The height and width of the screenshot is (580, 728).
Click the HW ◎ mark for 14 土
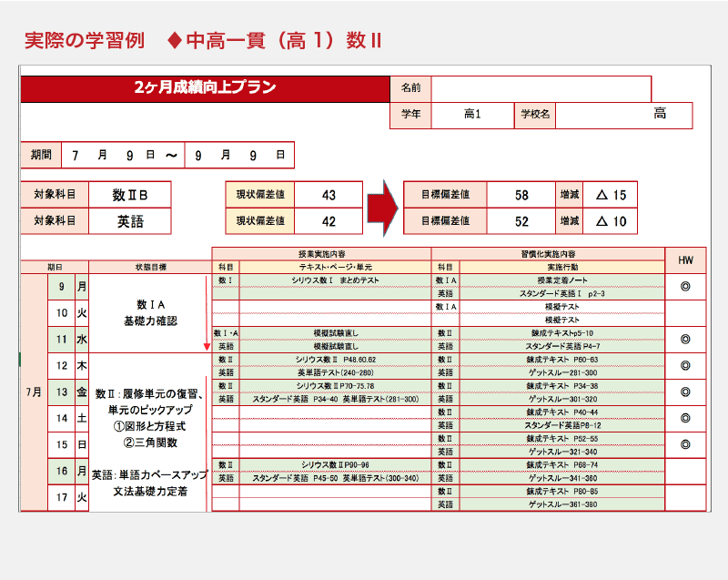(685, 418)
